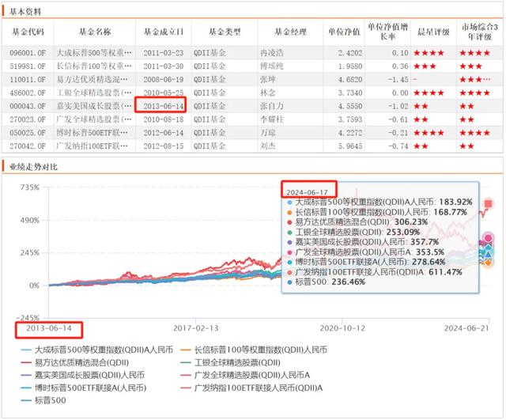506x420 pixels.
Task: Toggle legend series 广发全球精选股票(QDII)人民币A
Action: [245, 375]
